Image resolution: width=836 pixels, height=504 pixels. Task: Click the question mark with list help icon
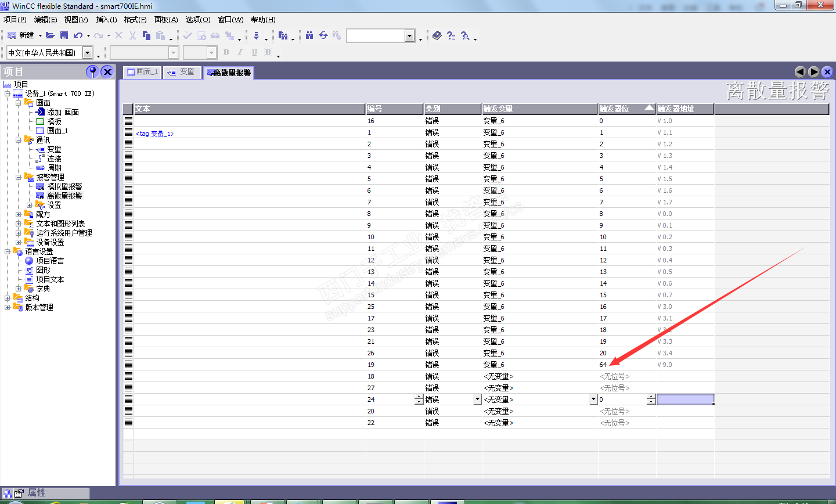[451, 35]
